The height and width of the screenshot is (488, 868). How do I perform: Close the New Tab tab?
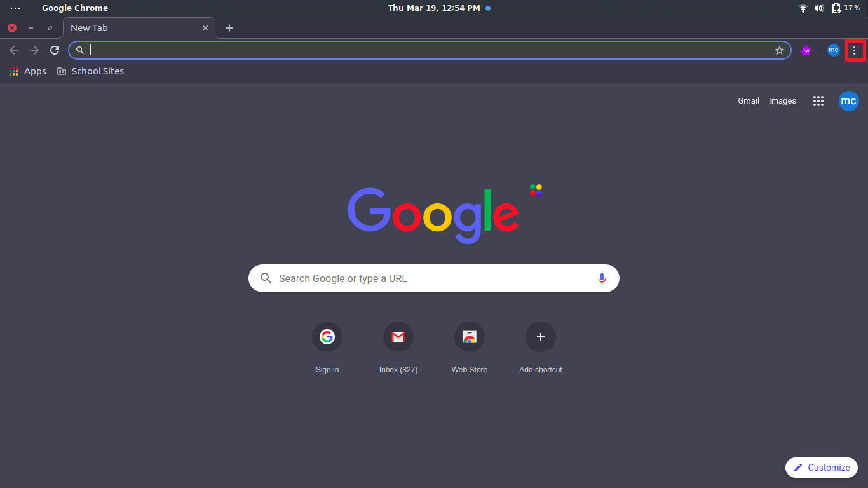pos(205,28)
